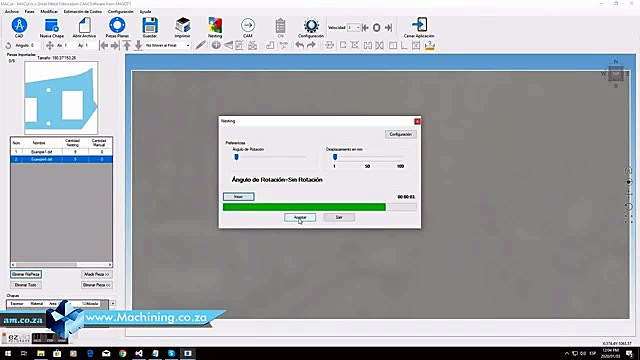This screenshot has width=640, height=360.
Task: Click the redo arrow icon
Action: [x=311, y=45]
